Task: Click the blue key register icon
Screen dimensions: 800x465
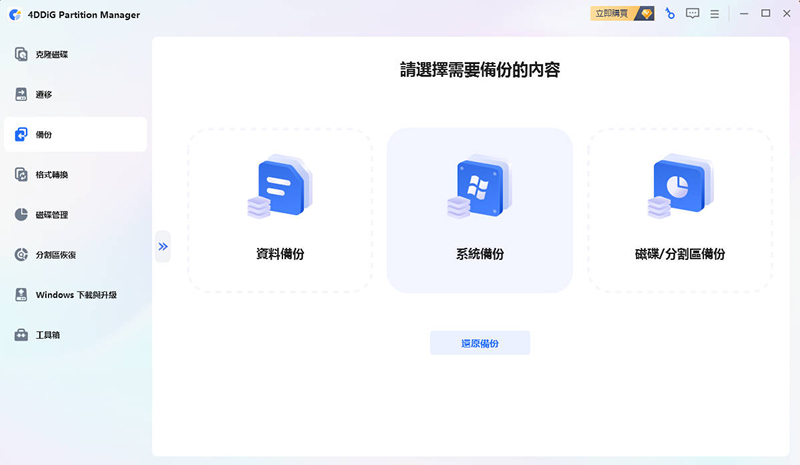Action: [x=669, y=14]
